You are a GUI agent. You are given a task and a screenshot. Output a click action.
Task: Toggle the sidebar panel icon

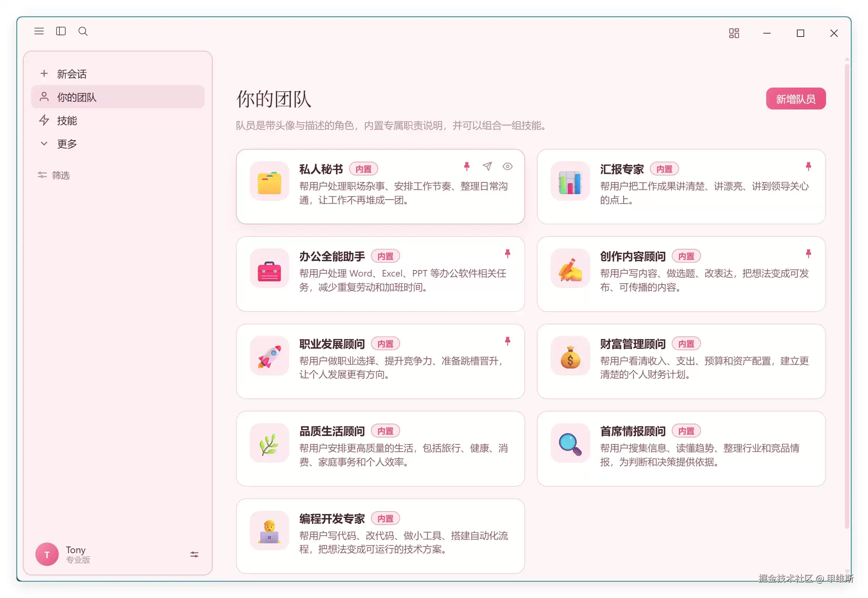coord(61,31)
